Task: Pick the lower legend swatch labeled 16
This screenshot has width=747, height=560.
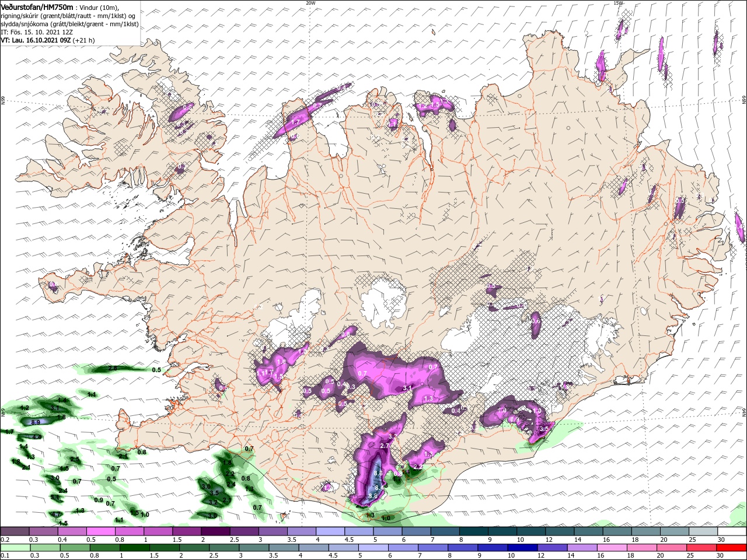Action: (612, 547)
